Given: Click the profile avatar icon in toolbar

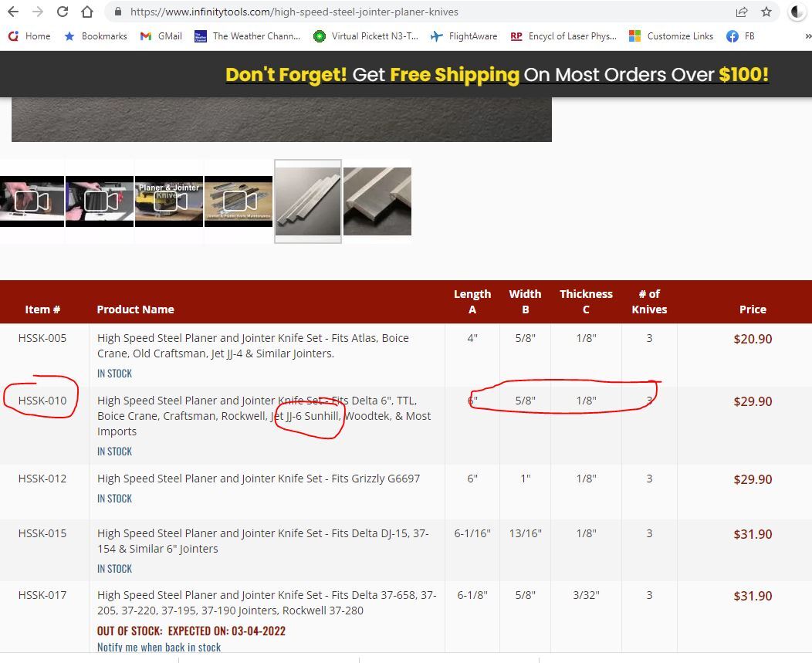Looking at the screenshot, I should pos(797,12).
